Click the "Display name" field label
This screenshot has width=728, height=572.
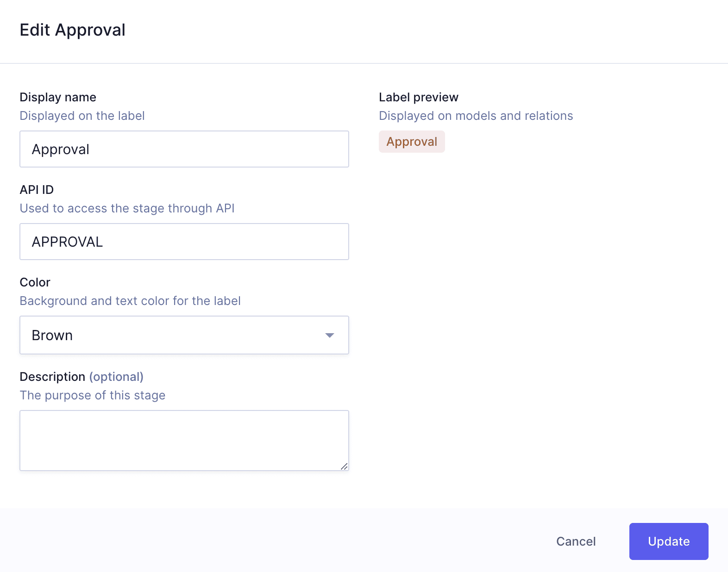(x=58, y=97)
